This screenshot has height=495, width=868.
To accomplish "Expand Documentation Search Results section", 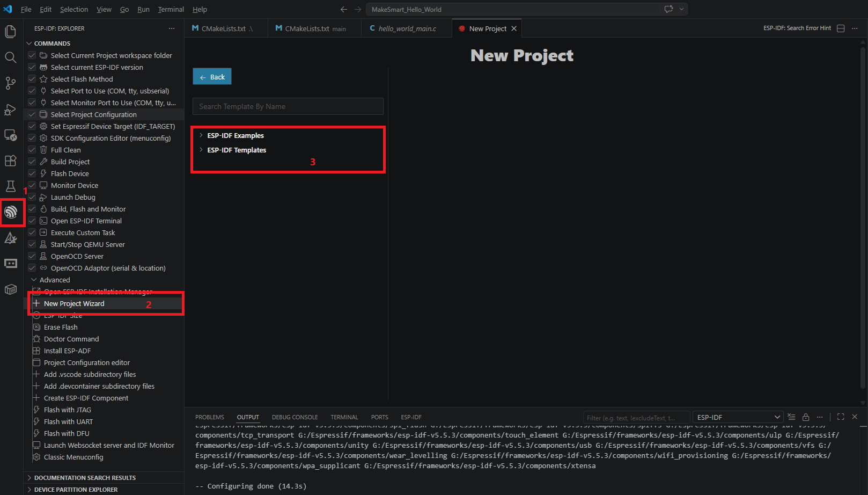I will (29, 478).
